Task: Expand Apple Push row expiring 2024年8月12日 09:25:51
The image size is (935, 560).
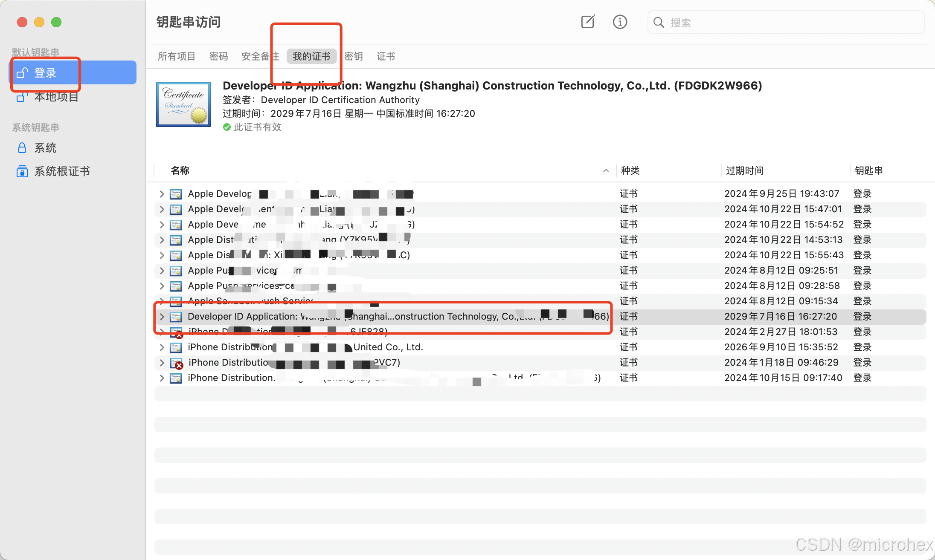Action: 162,271
